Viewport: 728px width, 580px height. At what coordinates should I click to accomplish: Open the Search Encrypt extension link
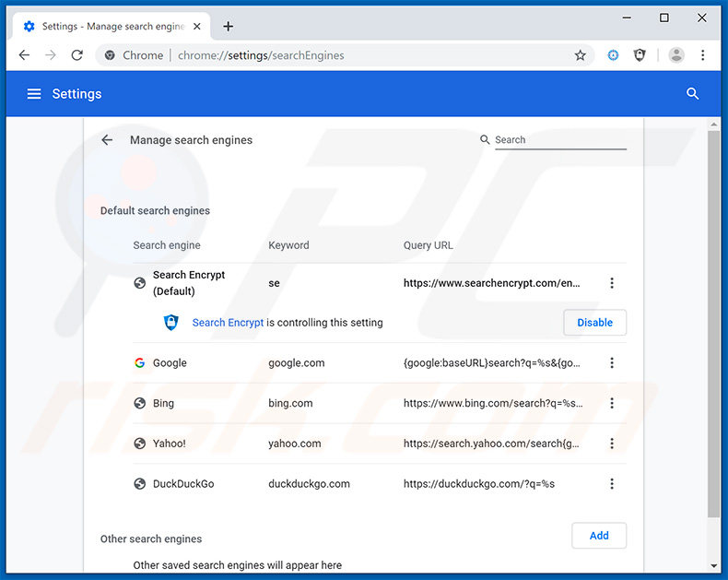click(x=228, y=323)
